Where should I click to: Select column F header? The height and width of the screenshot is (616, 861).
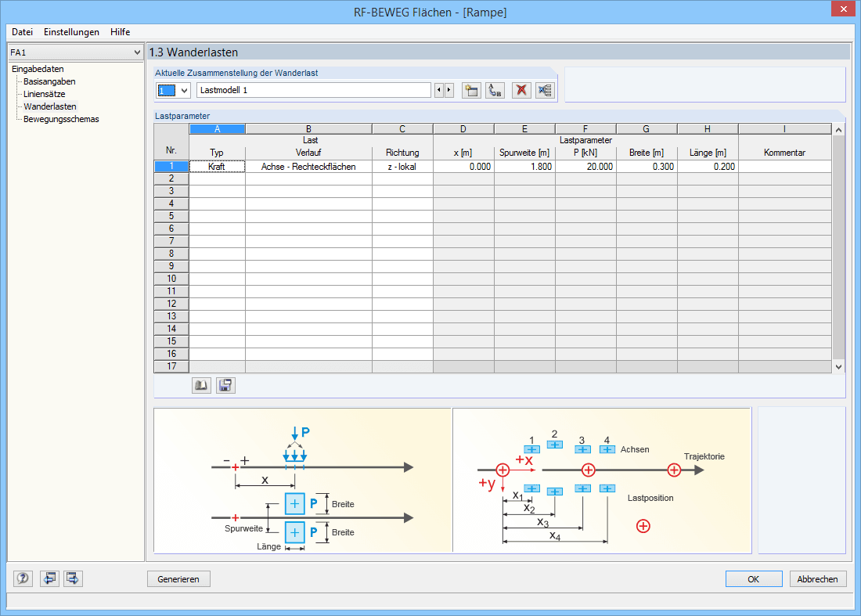click(x=585, y=129)
